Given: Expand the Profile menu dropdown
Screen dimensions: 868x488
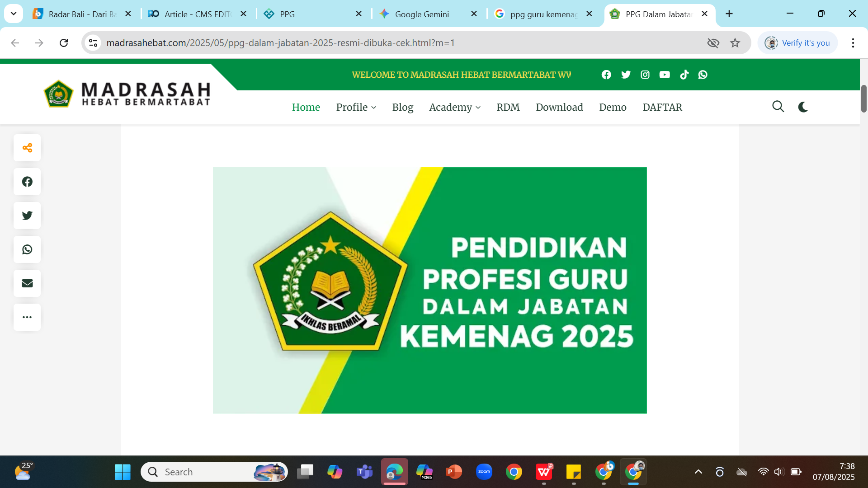Looking at the screenshot, I should tap(356, 107).
